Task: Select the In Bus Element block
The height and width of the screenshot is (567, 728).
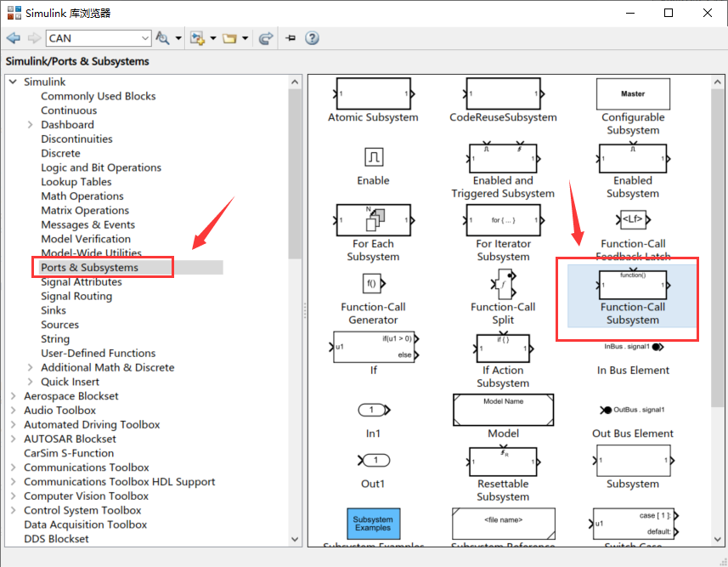Action: tap(634, 347)
